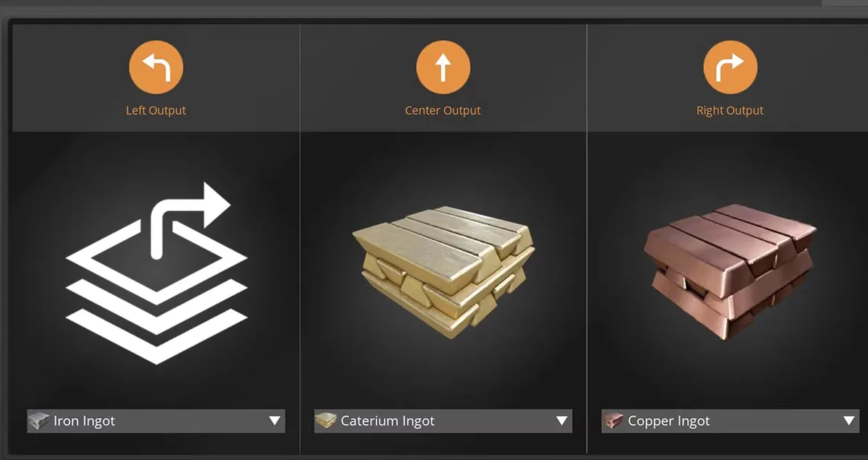The height and width of the screenshot is (460, 868).
Task: Click the Center Output label
Action: (443, 111)
